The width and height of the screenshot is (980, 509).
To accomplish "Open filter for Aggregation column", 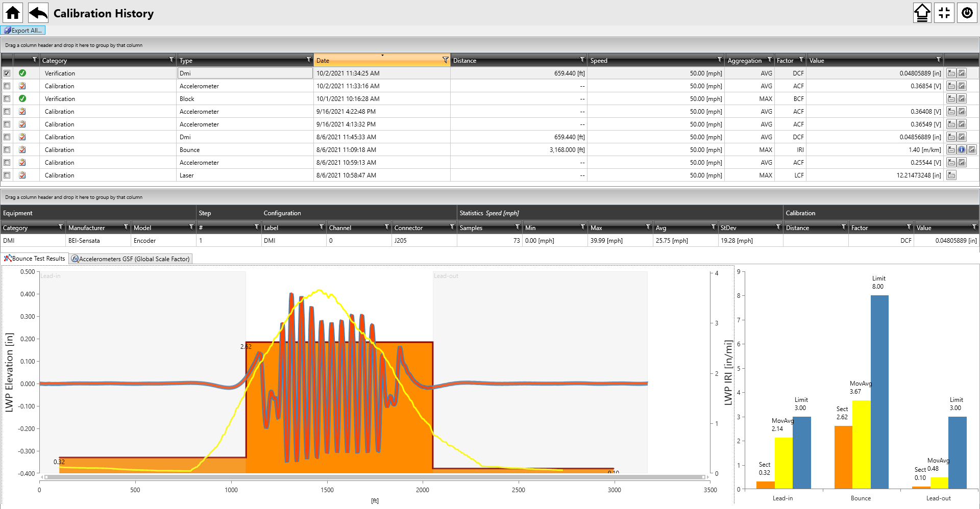I will pyautogui.click(x=770, y=60).
